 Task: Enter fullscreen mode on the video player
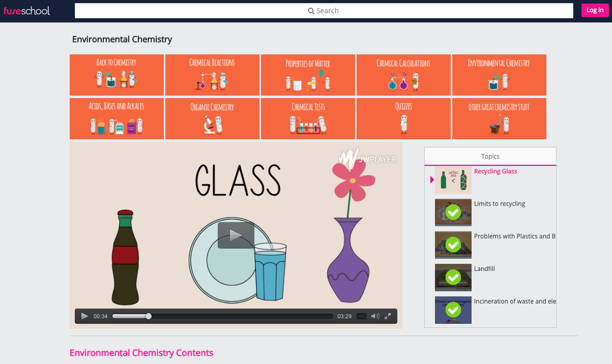click(387, 316)
